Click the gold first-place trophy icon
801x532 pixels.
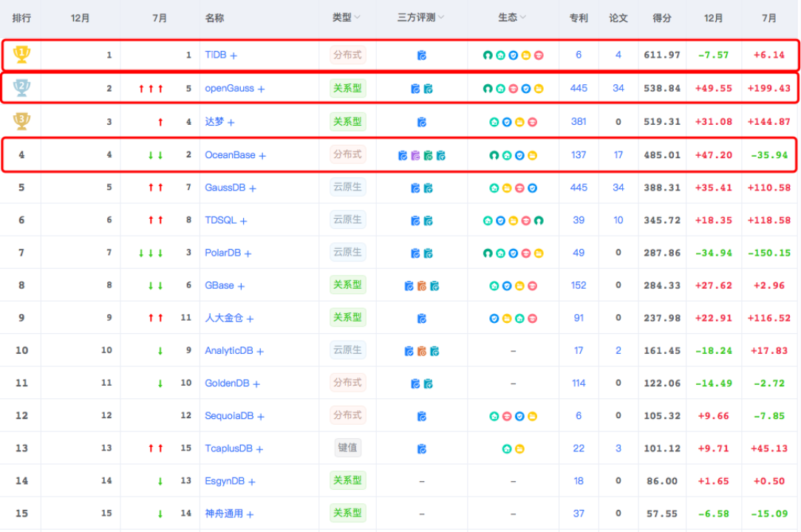[21, 54]
